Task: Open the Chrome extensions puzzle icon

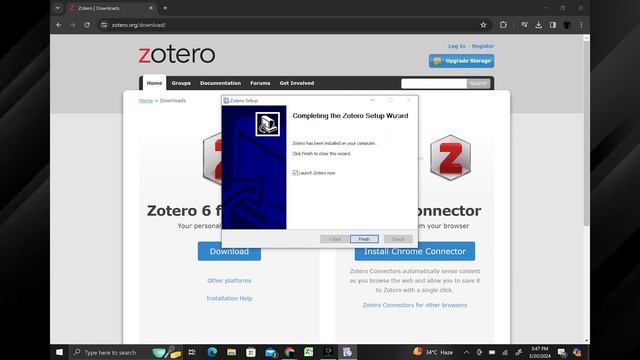Action: click(x=503, y=25)
